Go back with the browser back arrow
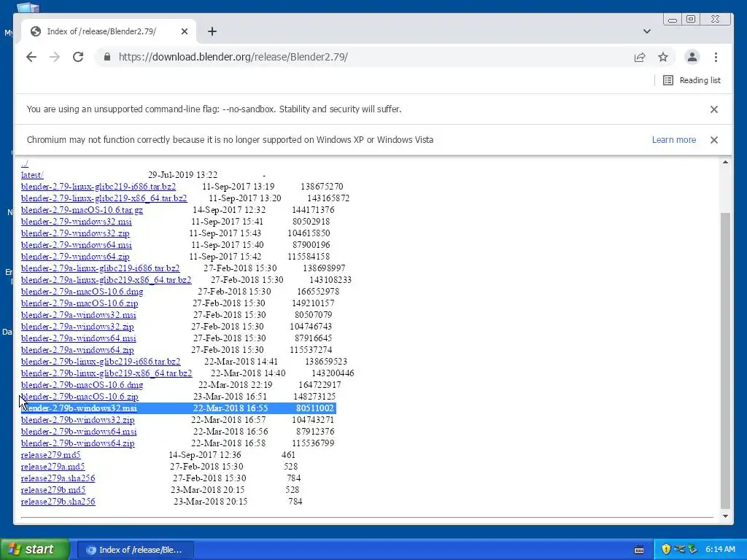This screenshot has width=747, height=560. pos(31,57)
